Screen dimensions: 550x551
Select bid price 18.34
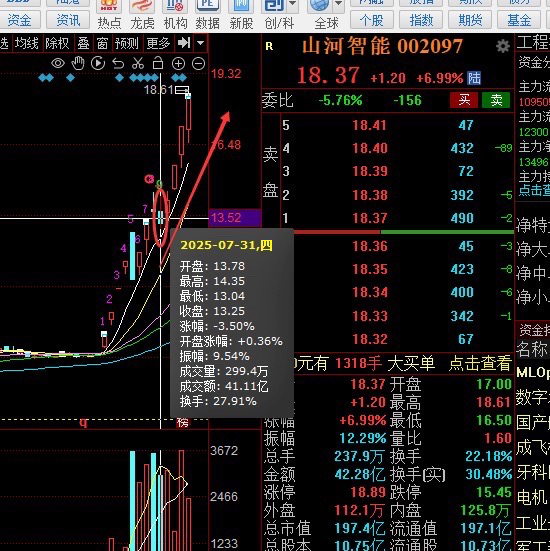pos(370,292)
